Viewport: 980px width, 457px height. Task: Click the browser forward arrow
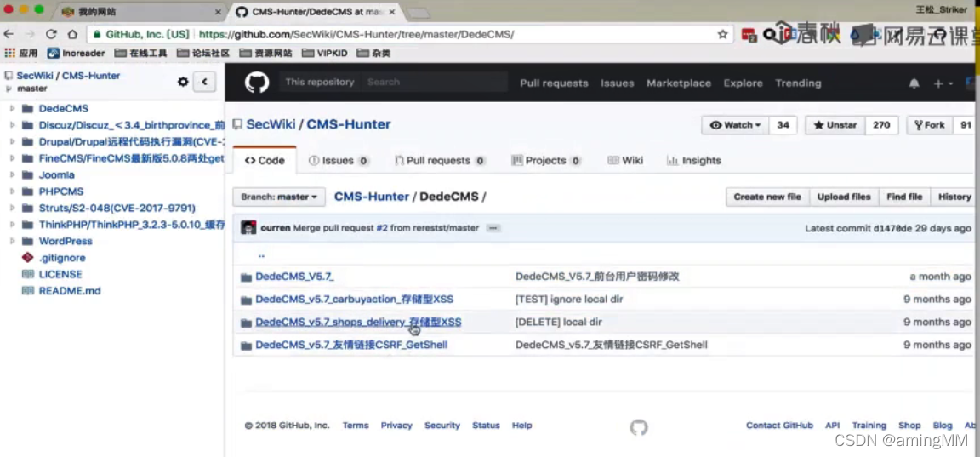click(x=30, y=34)
